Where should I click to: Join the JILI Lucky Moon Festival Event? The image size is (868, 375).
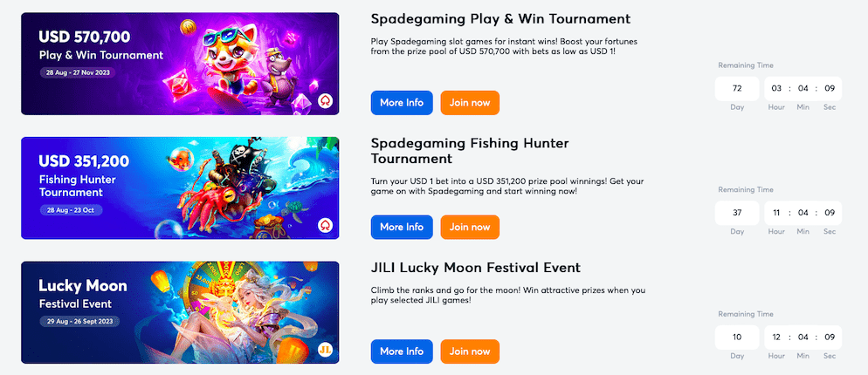[470, 351]
